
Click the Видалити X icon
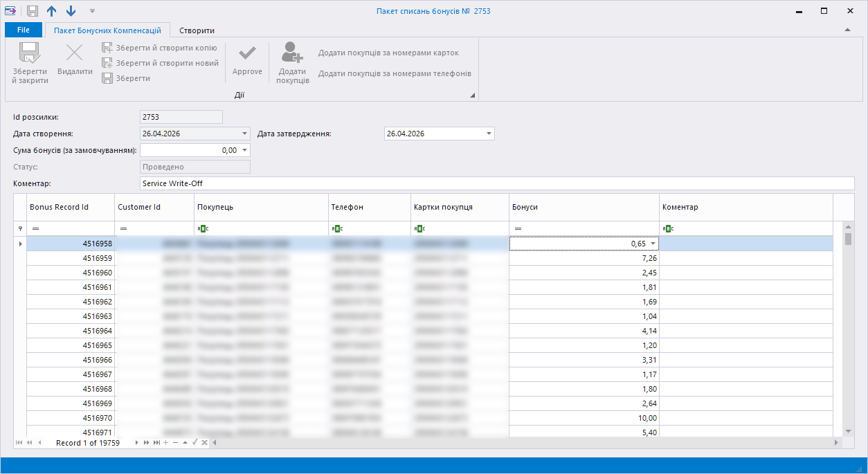point(74,54)
